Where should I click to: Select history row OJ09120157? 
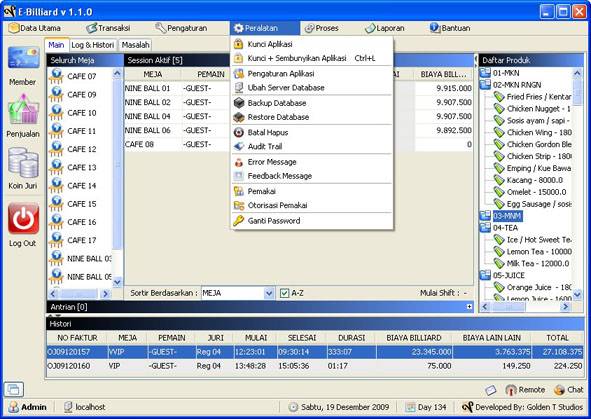tap(315, 352)
